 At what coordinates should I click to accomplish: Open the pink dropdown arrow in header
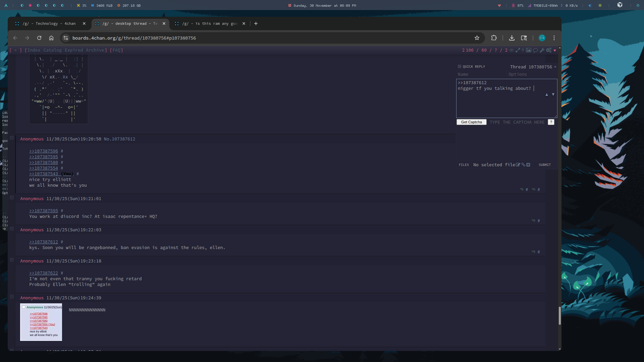[x=555, y=51]
